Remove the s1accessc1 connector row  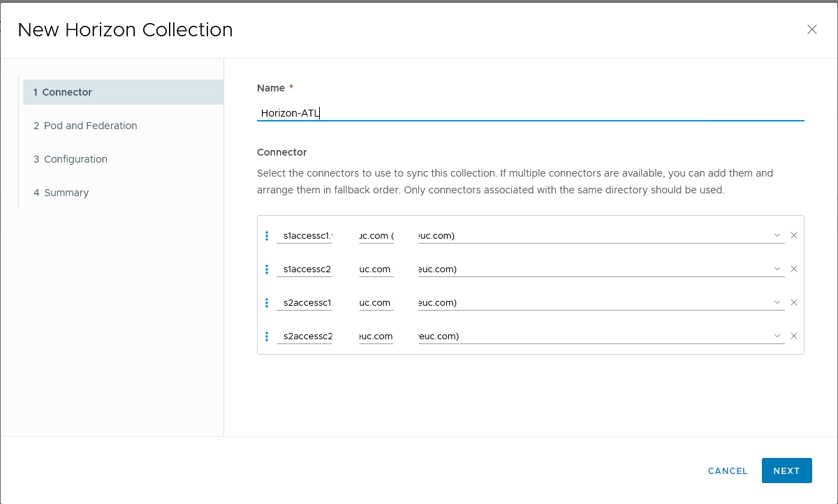[793, 236]
